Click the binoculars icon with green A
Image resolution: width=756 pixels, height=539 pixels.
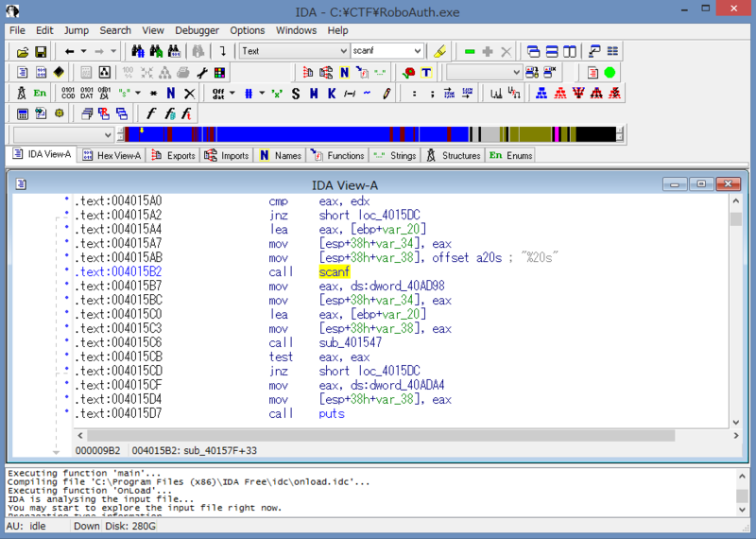coord(156,51)
